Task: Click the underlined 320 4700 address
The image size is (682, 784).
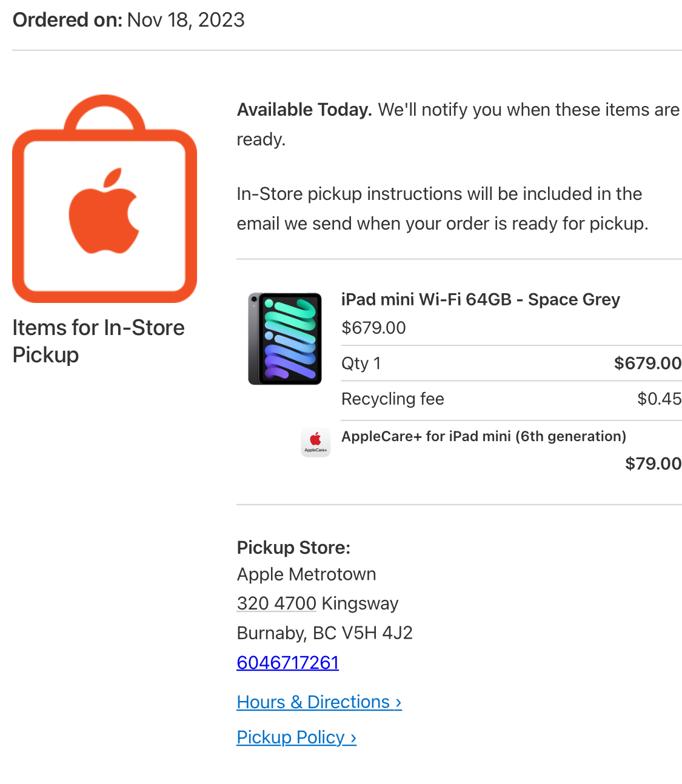Action: [x=276, y=603]
